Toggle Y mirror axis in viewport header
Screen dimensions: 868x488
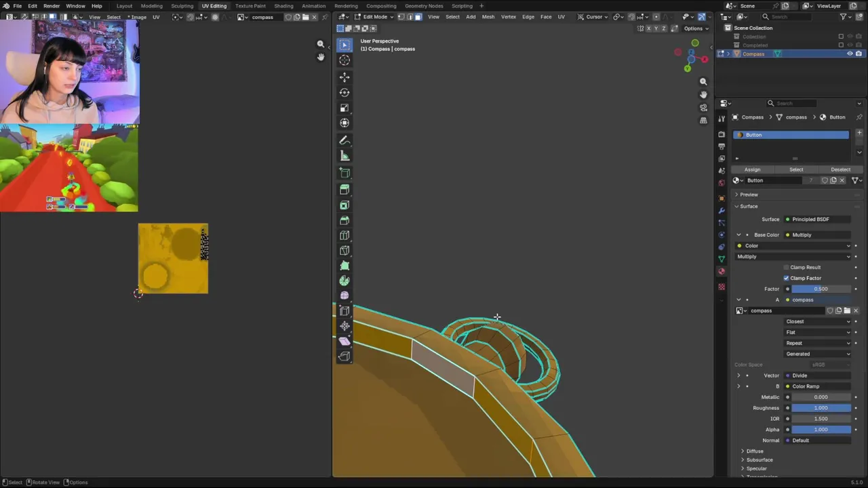(x=656, y=28)
